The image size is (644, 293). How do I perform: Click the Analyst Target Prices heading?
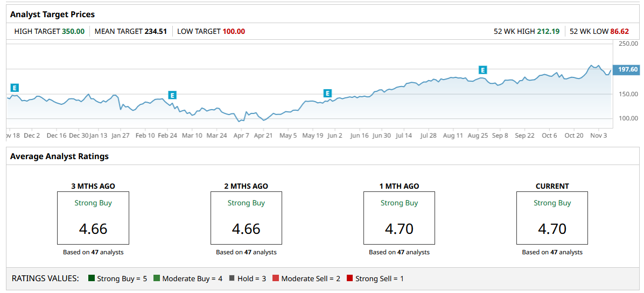coord(52,15)
